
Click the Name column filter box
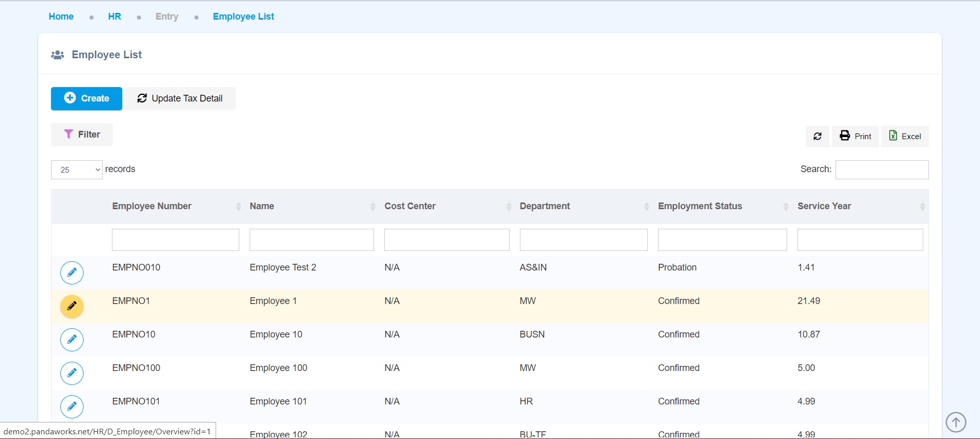point(312,240)
